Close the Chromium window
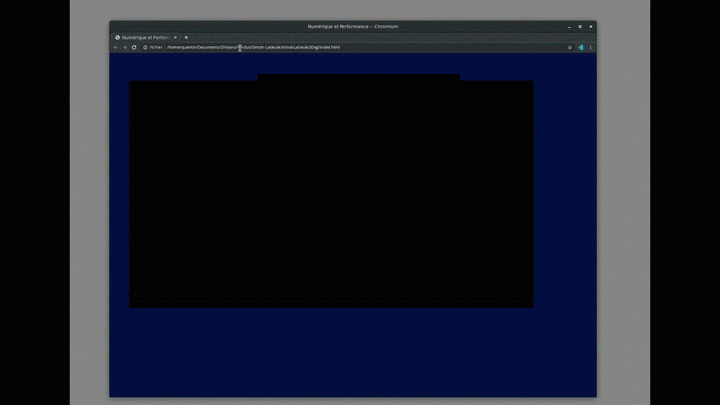Screen dimensions: 720x405 (x=590, y=27)
